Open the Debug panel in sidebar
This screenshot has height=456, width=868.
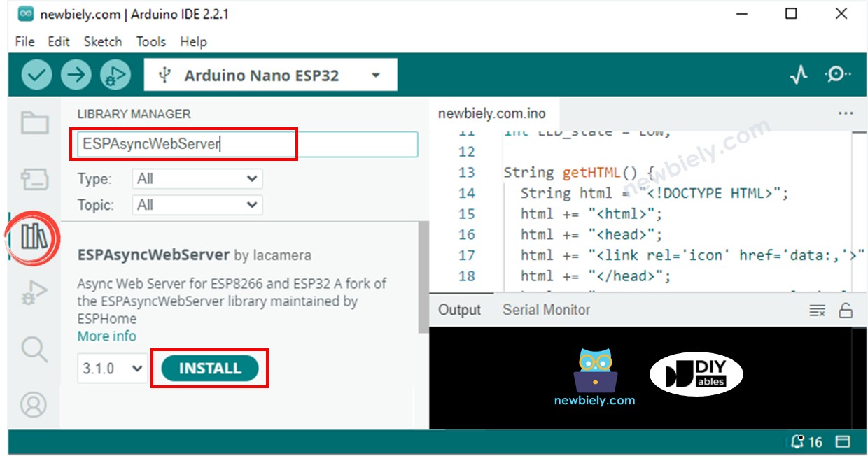click(x=34, y=292)
